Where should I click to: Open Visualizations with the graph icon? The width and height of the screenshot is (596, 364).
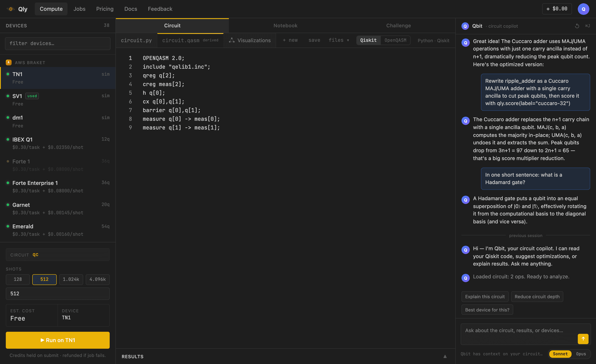[x=232, y=40]
